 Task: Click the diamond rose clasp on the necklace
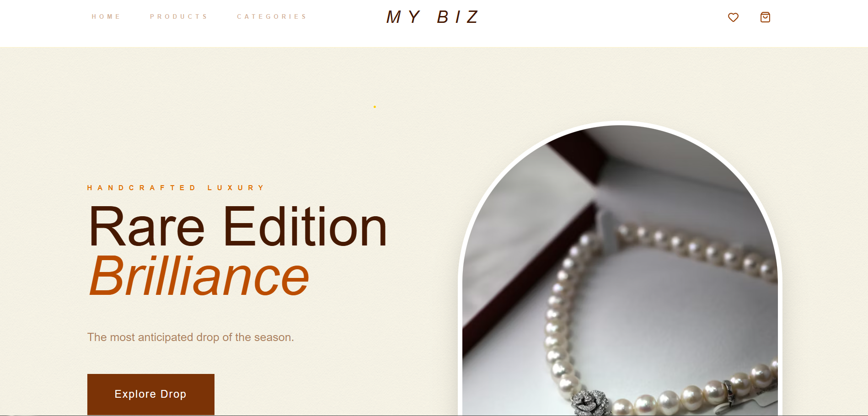[x=591, y=403]
